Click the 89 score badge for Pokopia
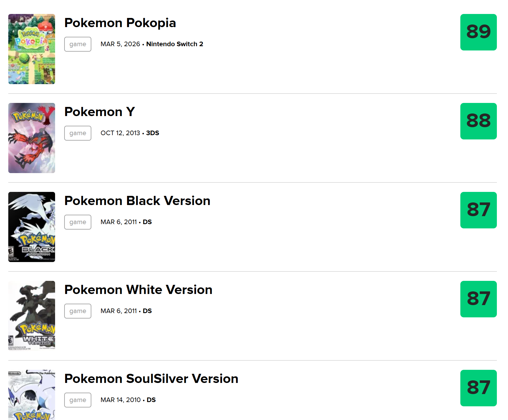 coord(478,32)
